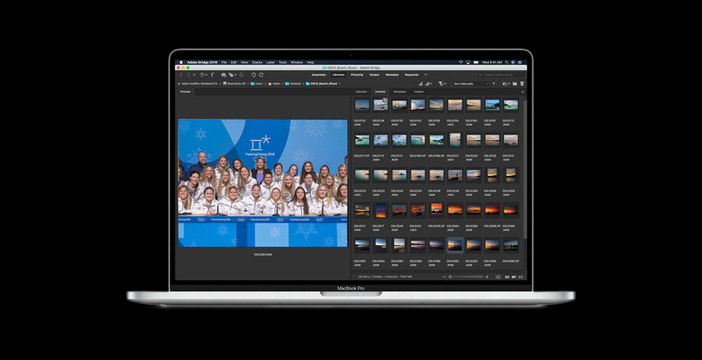Open the Content panel options menu icon
702x360 pixels.
coord(522,92)
